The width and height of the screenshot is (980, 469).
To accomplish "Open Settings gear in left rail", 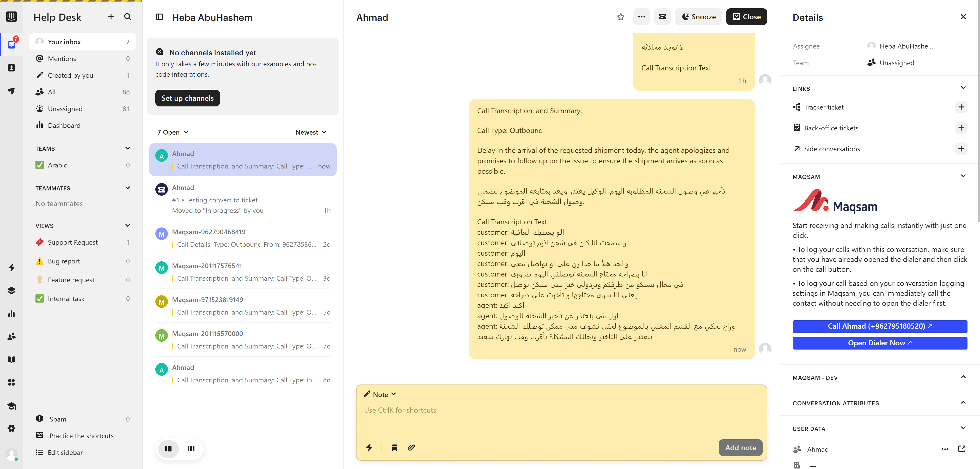I will tap(11, 428).
